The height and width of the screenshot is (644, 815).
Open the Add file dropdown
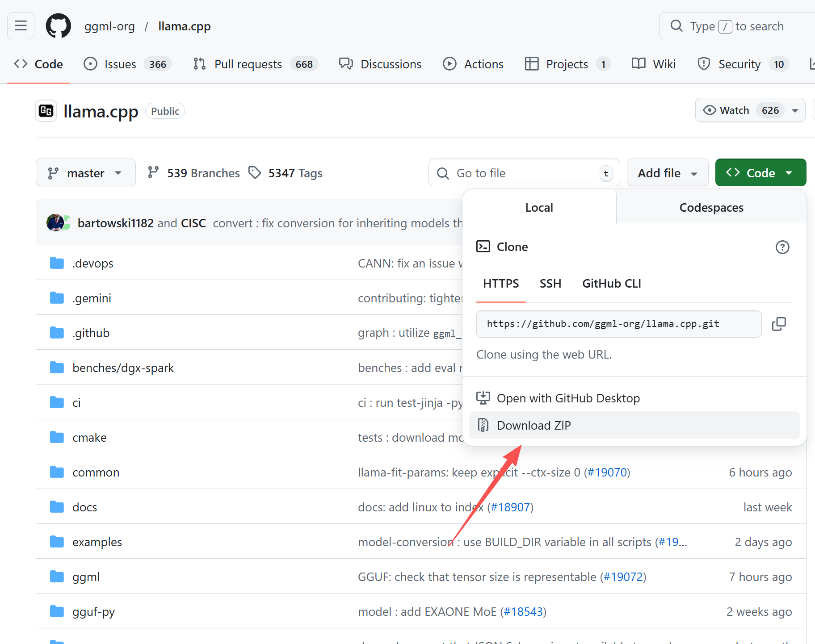(x=668, y=172)
